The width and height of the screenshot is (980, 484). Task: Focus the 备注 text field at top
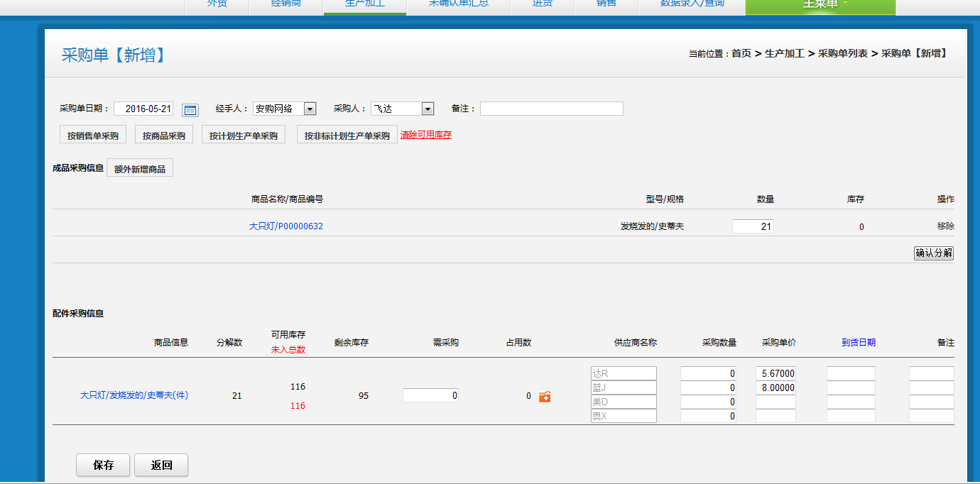551,109
